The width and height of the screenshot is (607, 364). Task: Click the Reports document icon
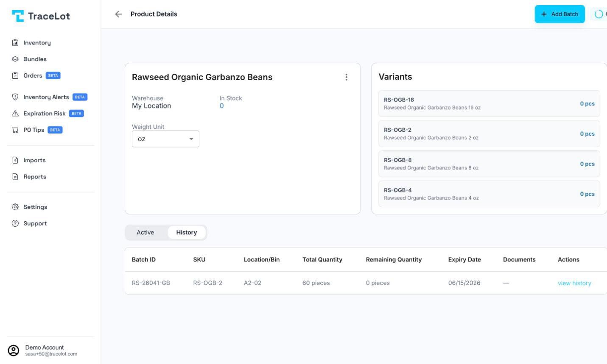click(15, 177)
